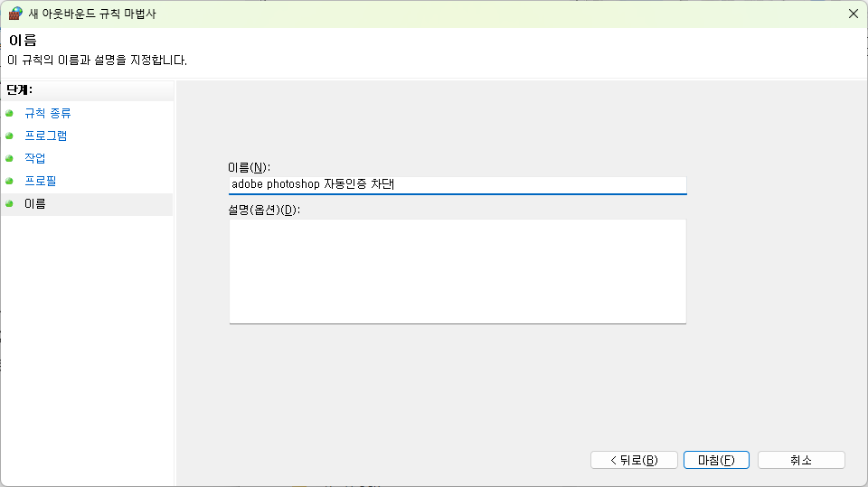Viewport: 868px width, 487px height.
Task: Go to the 프로그램 step
Action: (45, 136)
